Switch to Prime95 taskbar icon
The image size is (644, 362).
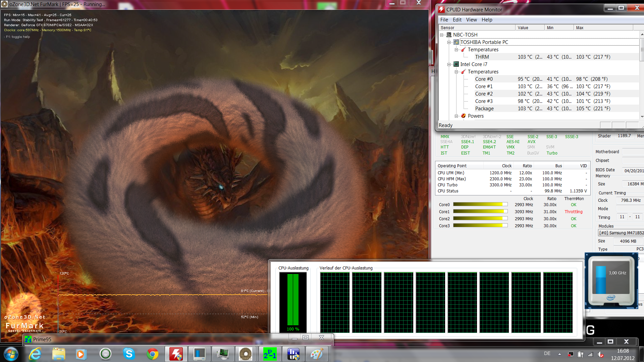(270, 354)
